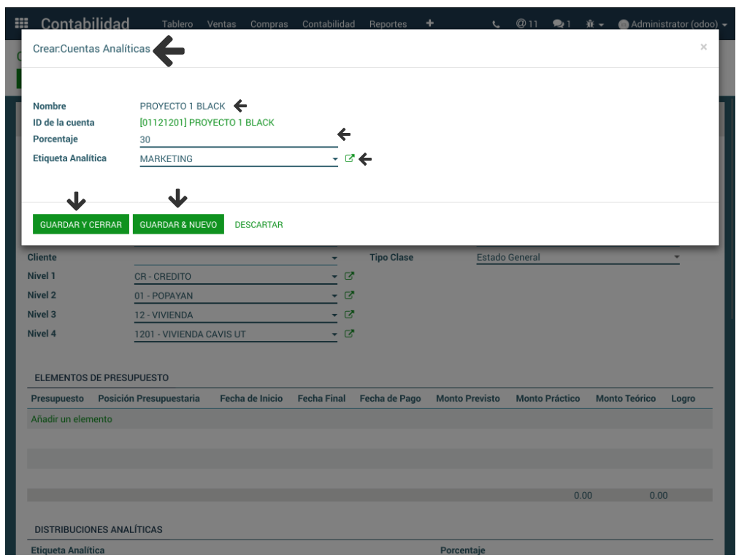Image resolution: width=747 pixels, height=560 pixels.
Task: Open external link icon for Nivel 1
Action: (349, 277)
